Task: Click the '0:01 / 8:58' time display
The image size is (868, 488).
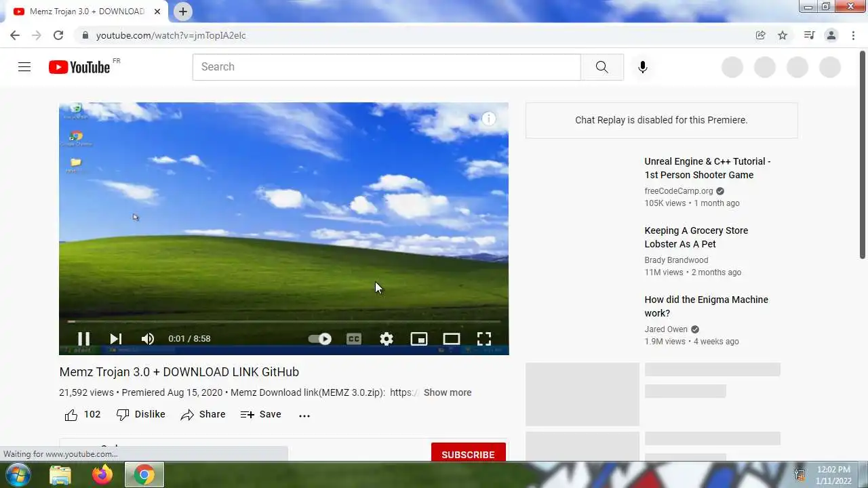Action: point(189,339)
